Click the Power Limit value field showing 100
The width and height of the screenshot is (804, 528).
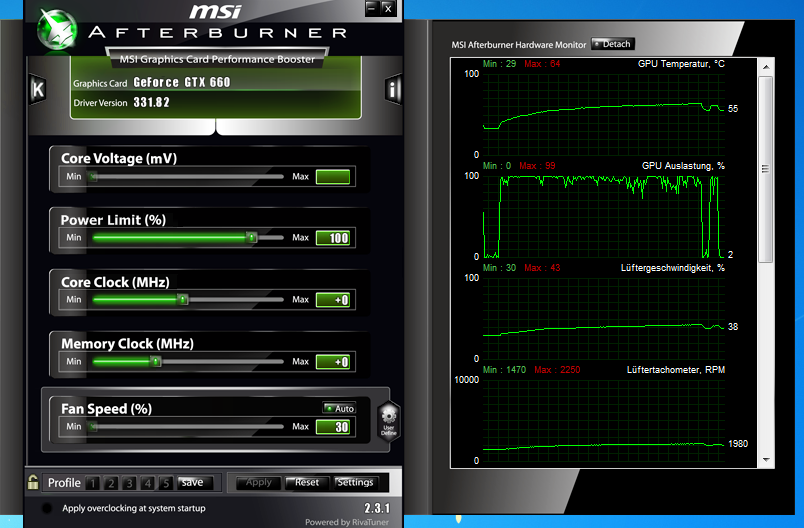pyautogui.click(x=333, y=238)
